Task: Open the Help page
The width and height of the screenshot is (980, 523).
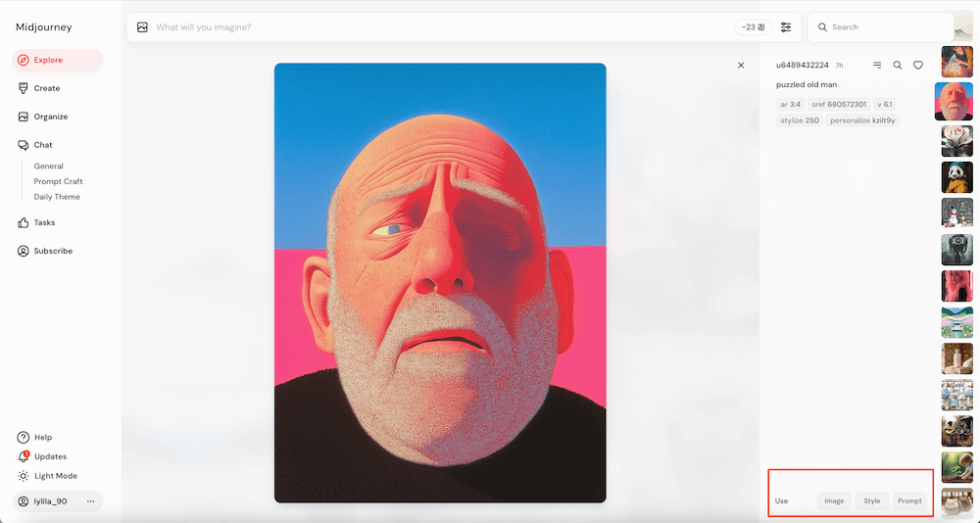Action: 42,438
